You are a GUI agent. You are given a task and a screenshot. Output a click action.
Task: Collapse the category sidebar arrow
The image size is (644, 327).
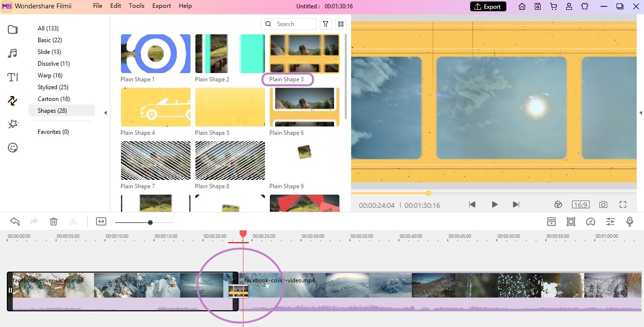[x=105, y=113]
